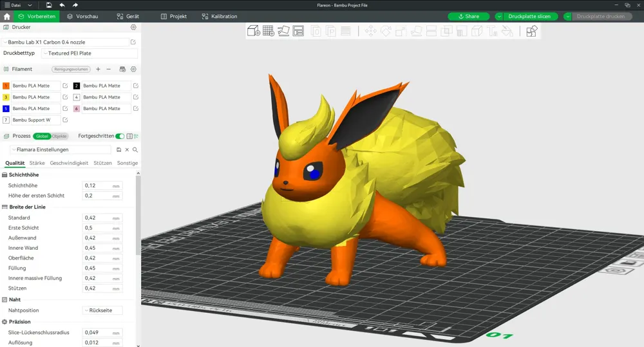Select the Support painting tool
644x347 pixels.
coord(462,31)
